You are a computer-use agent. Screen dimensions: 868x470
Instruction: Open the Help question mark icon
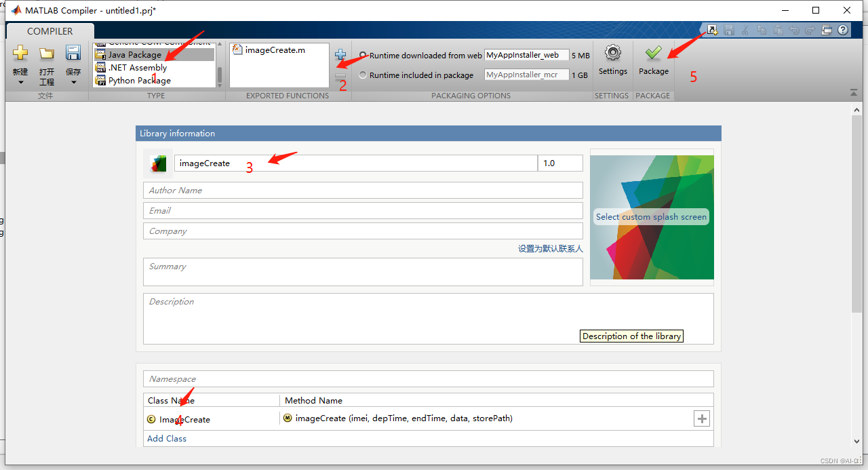coord(843,30)
